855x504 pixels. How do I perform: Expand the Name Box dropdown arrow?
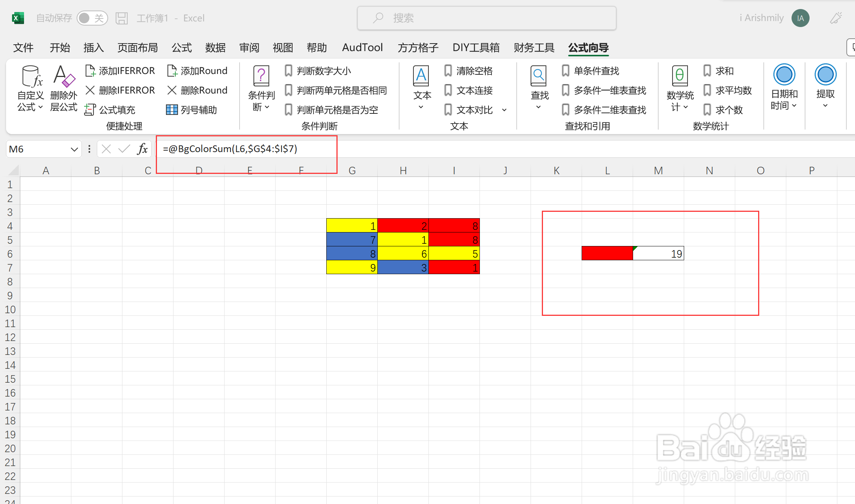coord(74,149)
